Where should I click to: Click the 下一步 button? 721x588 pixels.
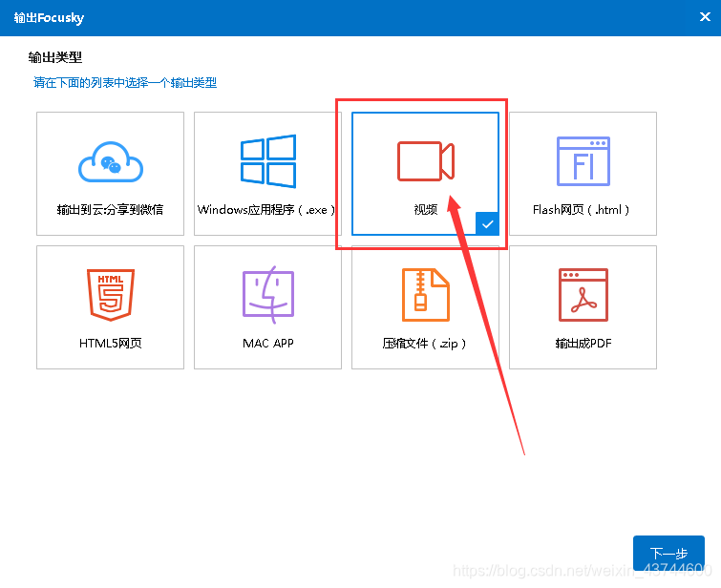click(x=668, y=553)
